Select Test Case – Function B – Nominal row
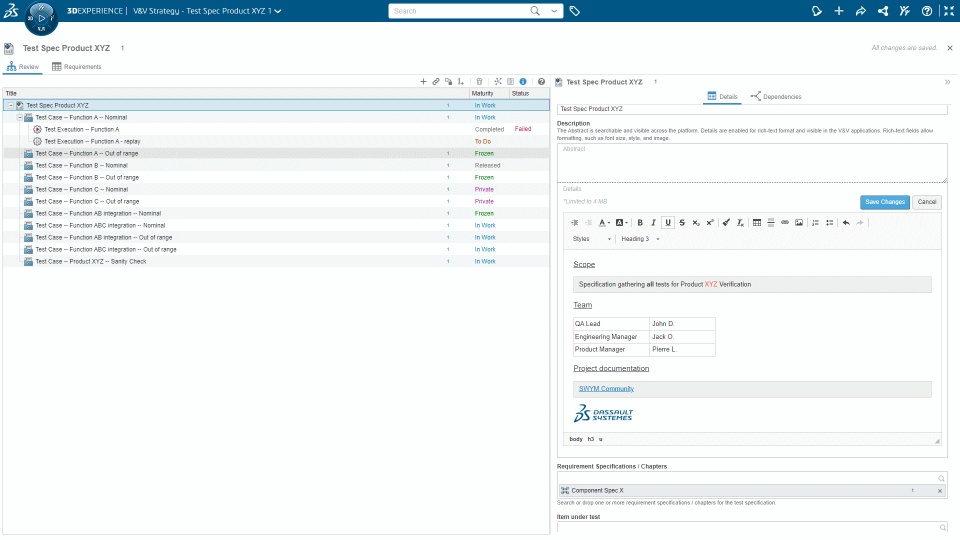Screen dimensions: 960x540 pos(276,165)
